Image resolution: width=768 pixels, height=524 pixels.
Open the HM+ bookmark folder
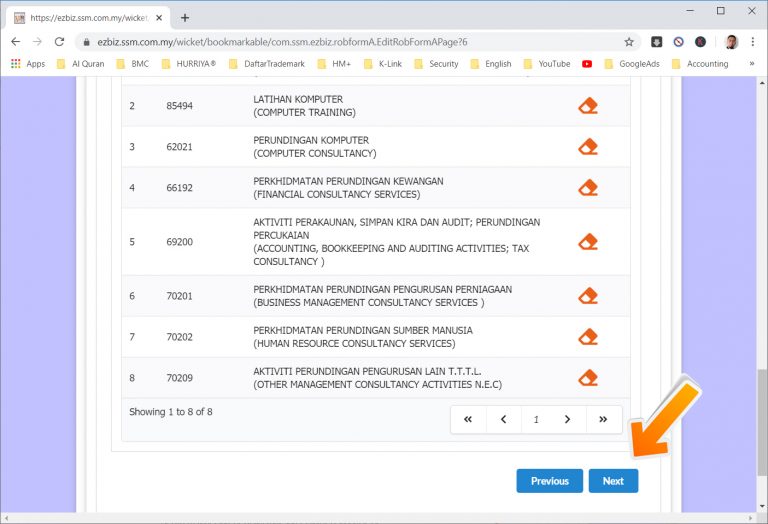click(335, 64)
